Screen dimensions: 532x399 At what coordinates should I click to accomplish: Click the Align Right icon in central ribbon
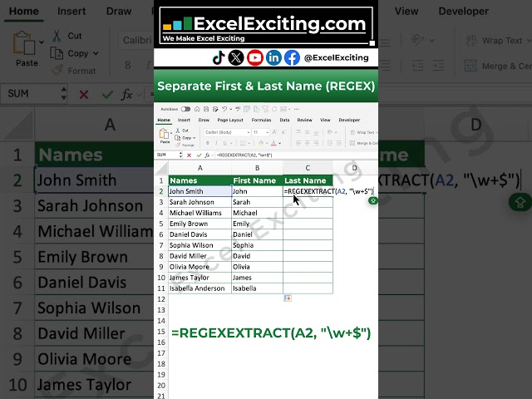pyautogui.click(x=316, y=143)
